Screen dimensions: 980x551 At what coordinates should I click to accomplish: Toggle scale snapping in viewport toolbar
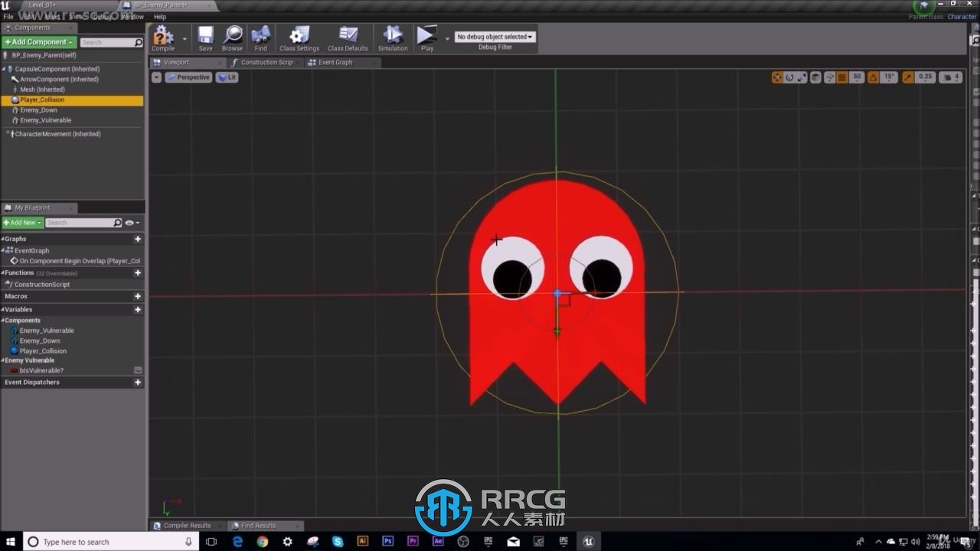point(908,77)
